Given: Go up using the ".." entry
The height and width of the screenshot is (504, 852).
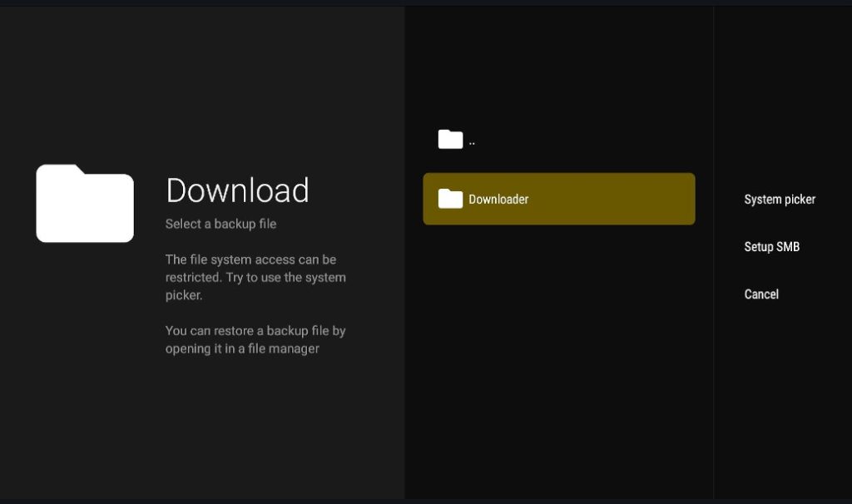Looking at the screenshot, I should pos(558,140).
